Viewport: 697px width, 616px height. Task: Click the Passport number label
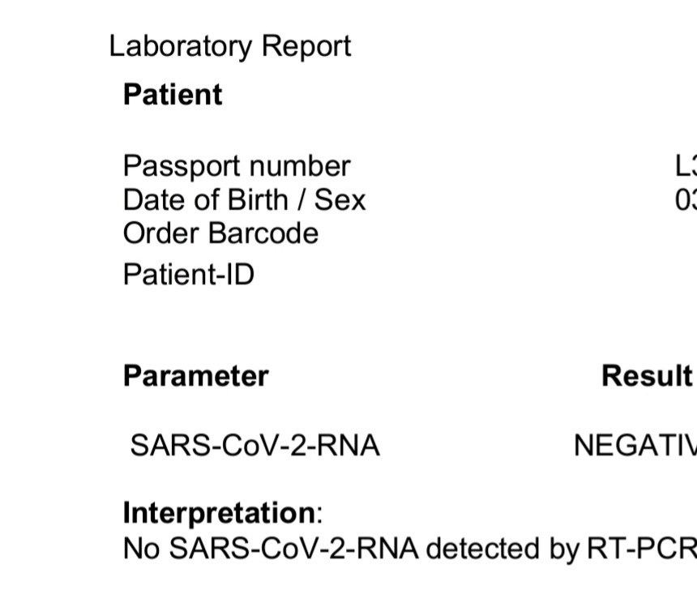point(236,166)
